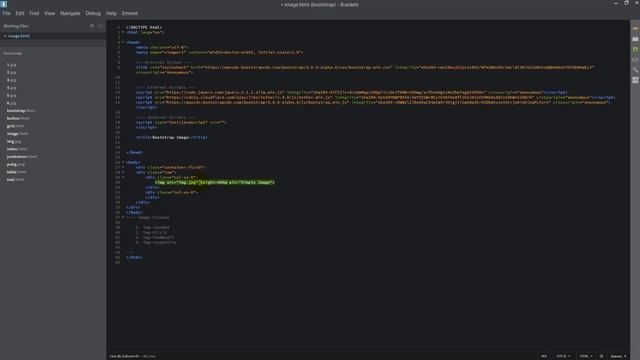Click the DOCTYPE html line in editor
This screenshot has height=360, width=640.
(144, 27)
